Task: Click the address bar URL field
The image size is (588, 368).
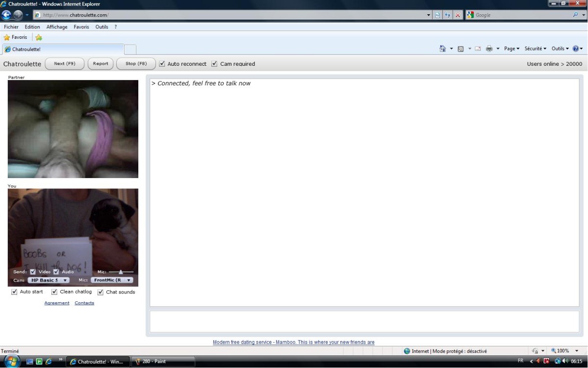Action: 232,15
